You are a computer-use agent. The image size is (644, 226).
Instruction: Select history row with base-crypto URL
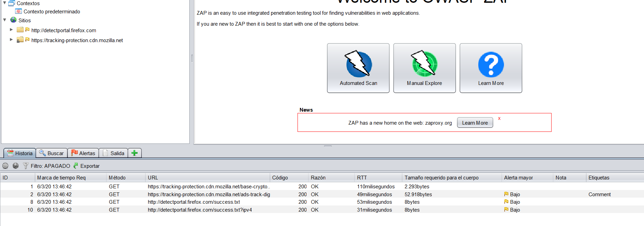click(322, 187)
